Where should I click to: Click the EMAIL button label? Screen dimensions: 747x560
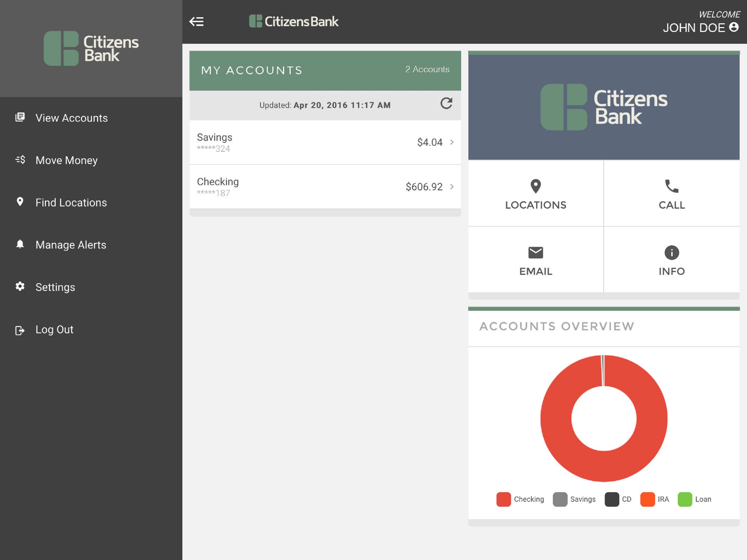[536, 271]
